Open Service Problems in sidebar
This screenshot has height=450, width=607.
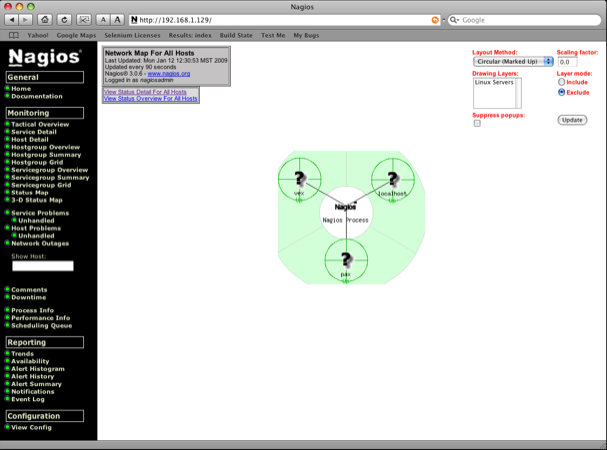40,213
